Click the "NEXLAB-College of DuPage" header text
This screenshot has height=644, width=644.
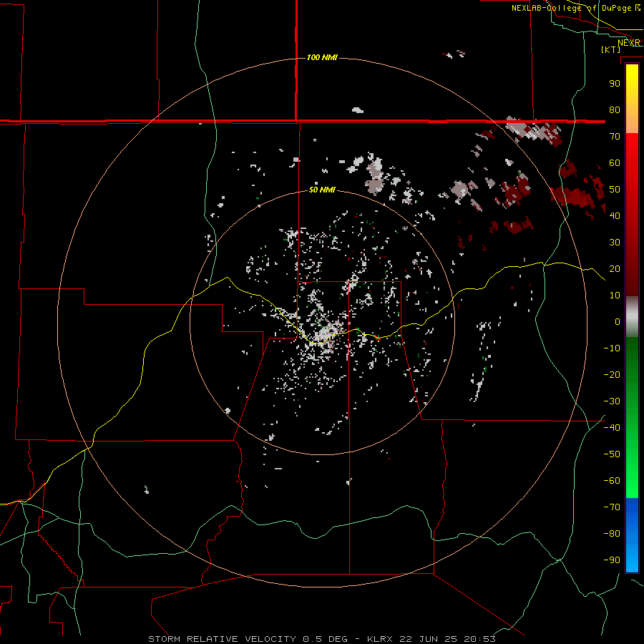click(571, 8)
